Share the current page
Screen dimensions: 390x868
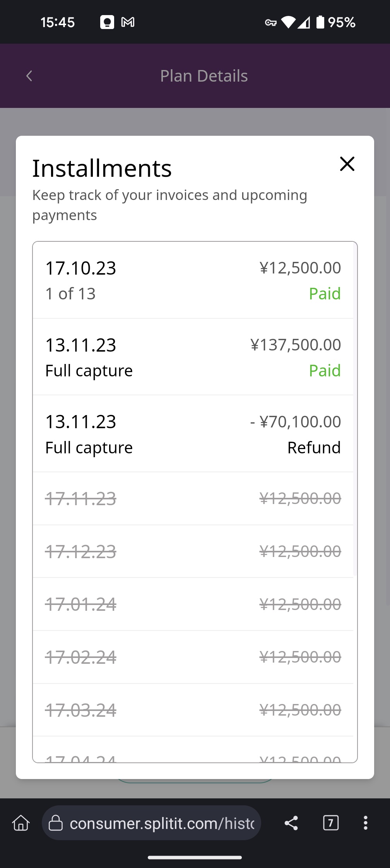click(291, 823)
